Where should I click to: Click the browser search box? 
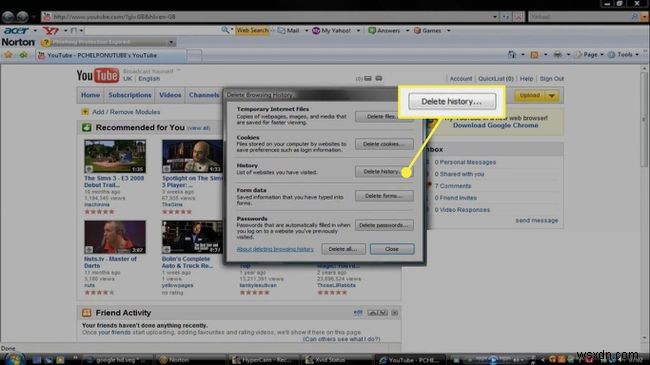[580, 17]
